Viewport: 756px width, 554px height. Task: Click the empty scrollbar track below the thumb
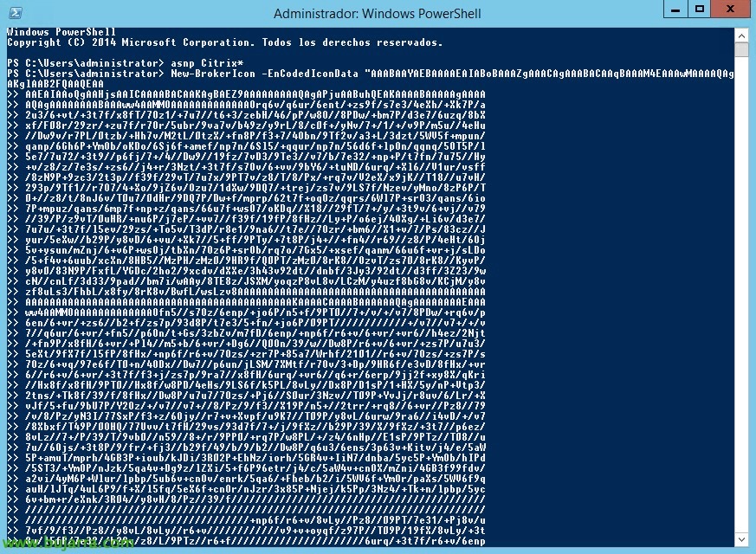point(741,293)
